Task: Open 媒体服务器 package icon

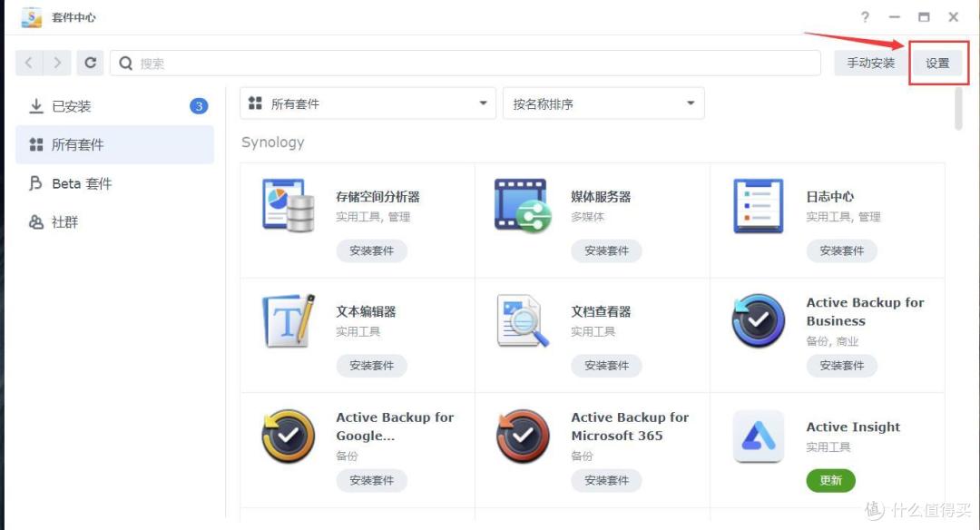Action: click(x=524, y=206)
